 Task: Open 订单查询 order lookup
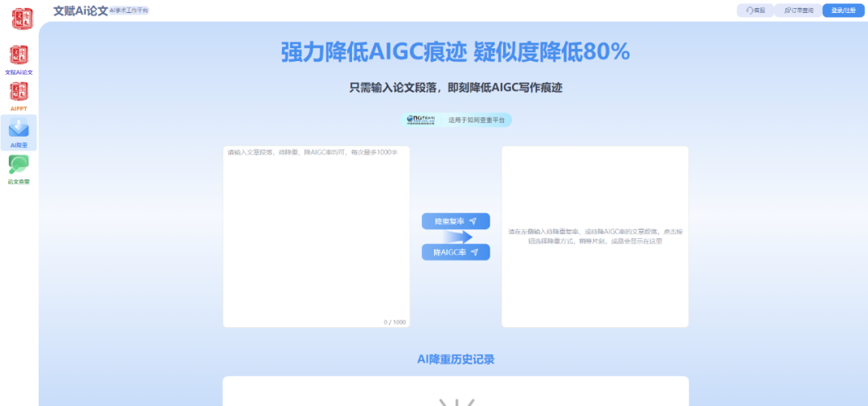[798, 10]
